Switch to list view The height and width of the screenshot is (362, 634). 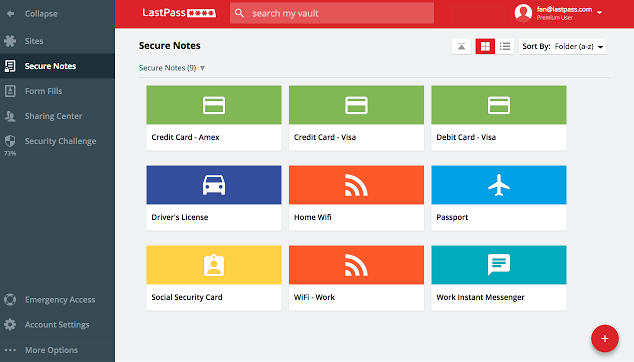pos(505,47)
